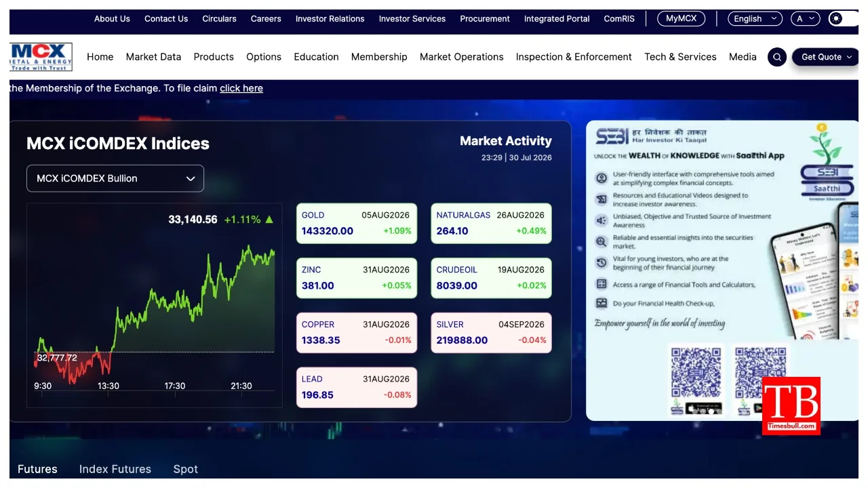Open the ComRIS link
The image size is (868, 488).
tap(619, 18)
